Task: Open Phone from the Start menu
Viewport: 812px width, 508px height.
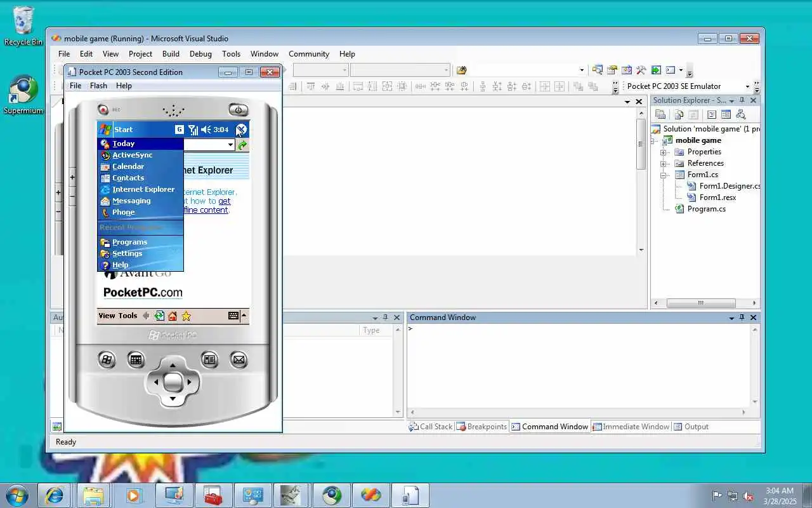Action: coord(140,212)
